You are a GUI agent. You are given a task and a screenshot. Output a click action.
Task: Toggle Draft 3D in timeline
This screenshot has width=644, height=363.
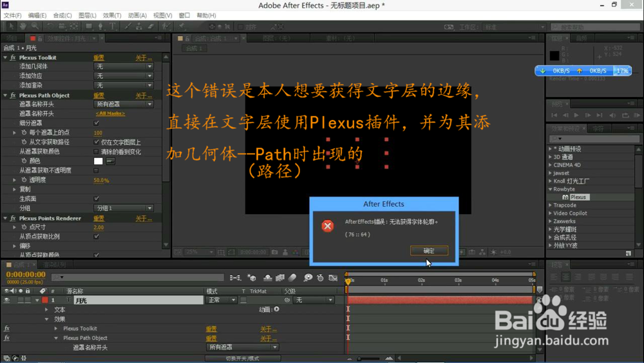click(x=252, y=278)
